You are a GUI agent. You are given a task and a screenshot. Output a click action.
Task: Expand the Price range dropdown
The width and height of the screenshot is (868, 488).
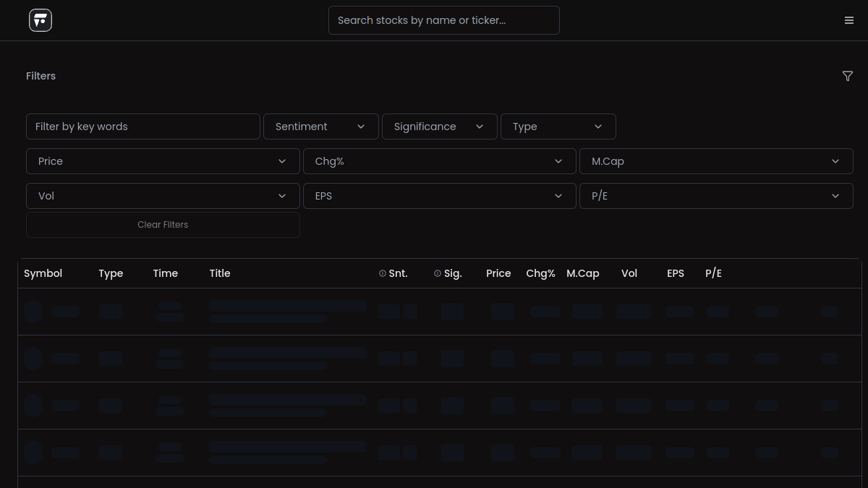(163, 161)
